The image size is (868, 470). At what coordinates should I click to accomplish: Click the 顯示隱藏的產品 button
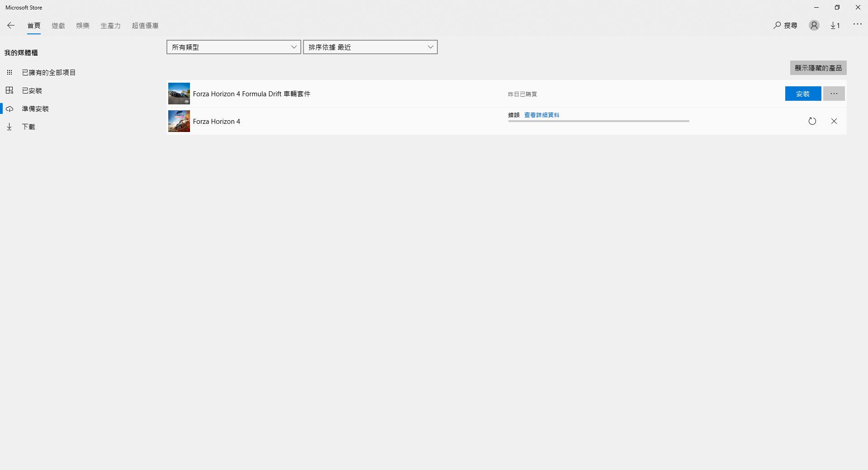pyautogui.click(x=818, y=68)
